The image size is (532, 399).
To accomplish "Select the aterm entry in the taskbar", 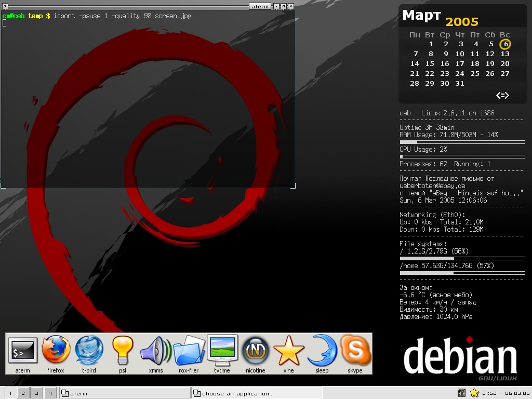I will pyautogui.click(x=125, y=393).
